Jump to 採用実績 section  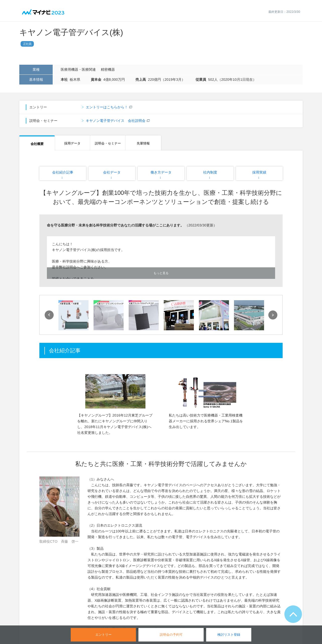259,173
